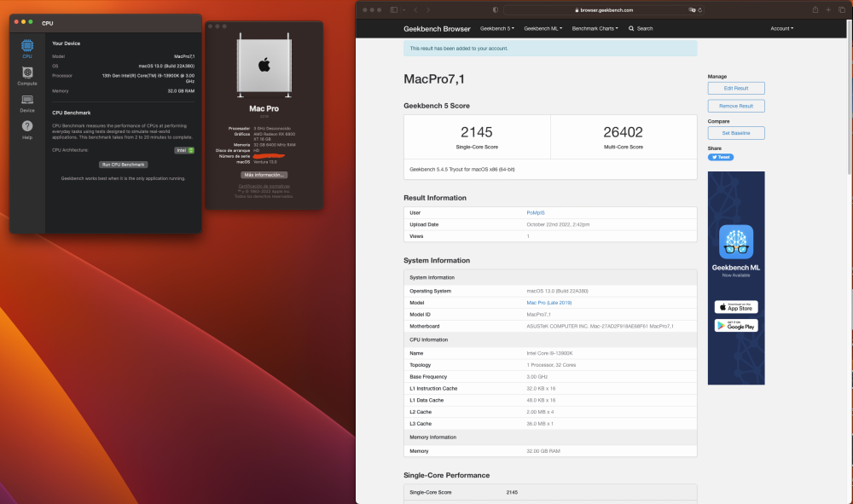The image size is (853, 504).
Task: Click the Set Baseline button
Action: (736, 133)
